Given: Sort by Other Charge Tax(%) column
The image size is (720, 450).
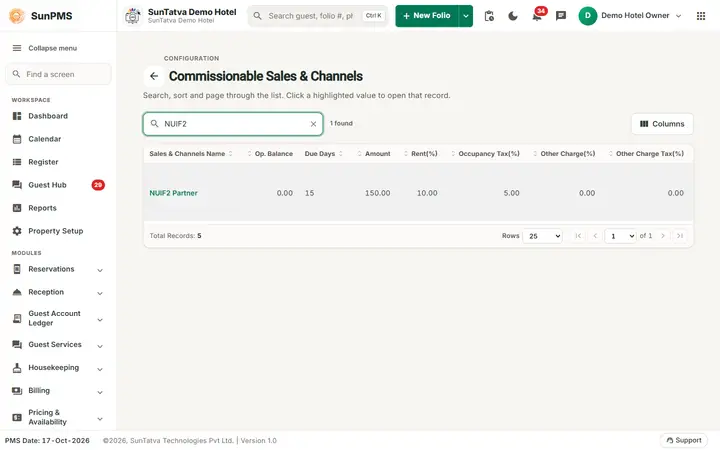Looking at the screenshot, I should click(646, 154).
